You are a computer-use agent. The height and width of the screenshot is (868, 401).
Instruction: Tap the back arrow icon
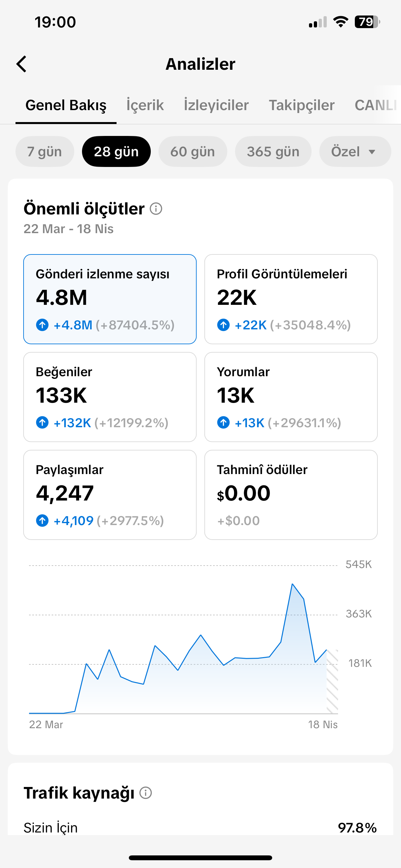click(x=21, y=64)
